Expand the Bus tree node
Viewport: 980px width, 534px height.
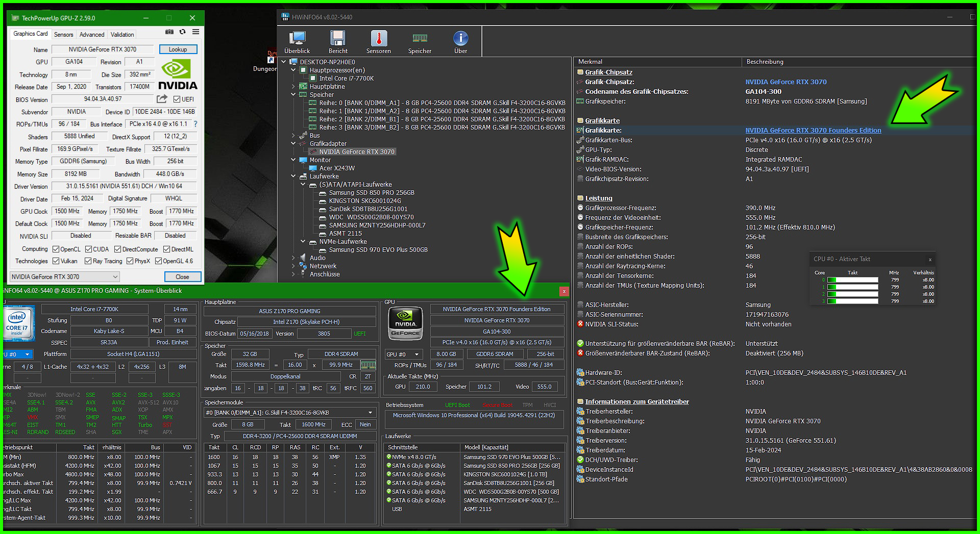pos(293,136)
